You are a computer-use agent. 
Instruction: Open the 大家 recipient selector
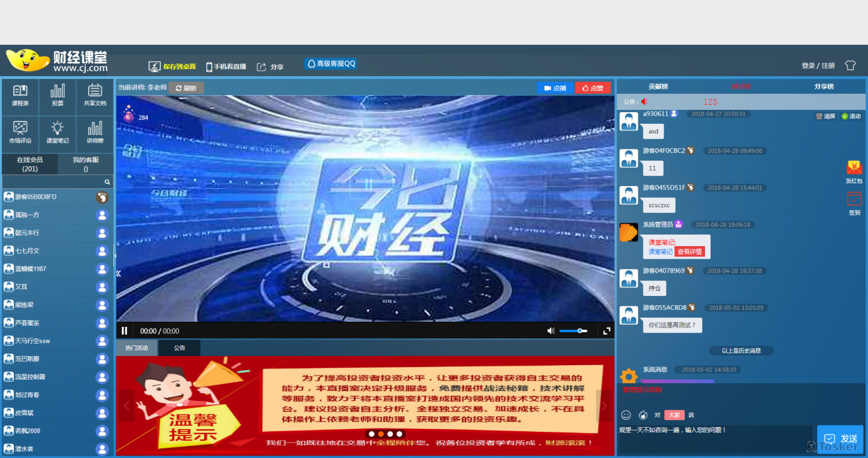point(675,414)
